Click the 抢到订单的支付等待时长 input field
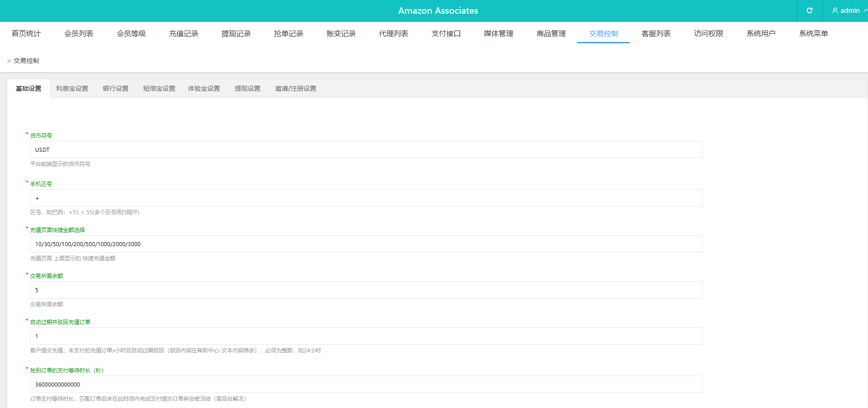Viewport: 868px width, 408px height. [366, 384]
